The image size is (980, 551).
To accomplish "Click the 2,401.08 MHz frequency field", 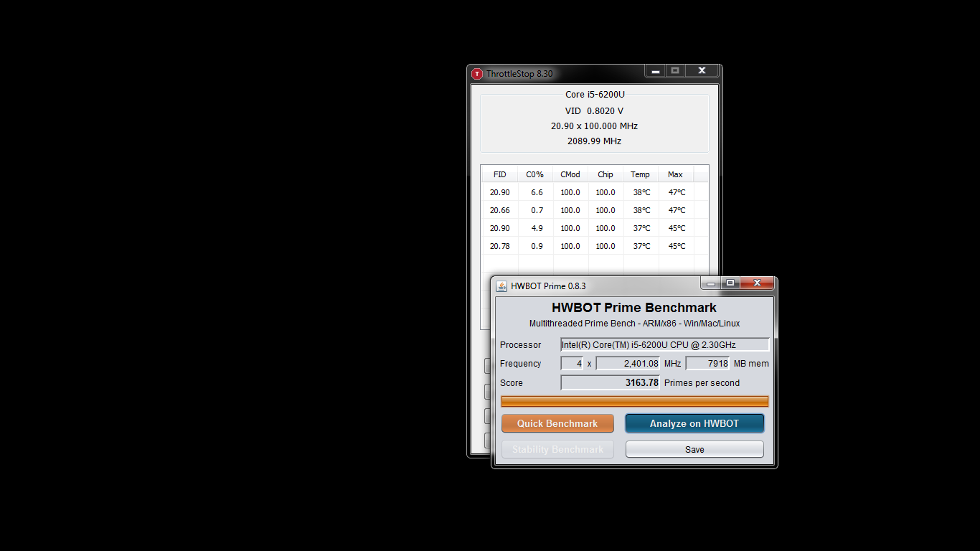I will click(628, 364).
